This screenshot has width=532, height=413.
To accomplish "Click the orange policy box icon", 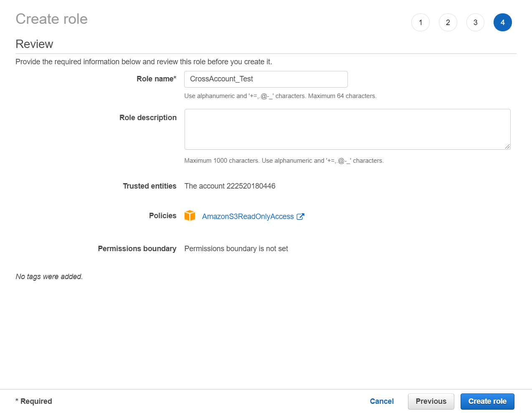I will (190, 216).
